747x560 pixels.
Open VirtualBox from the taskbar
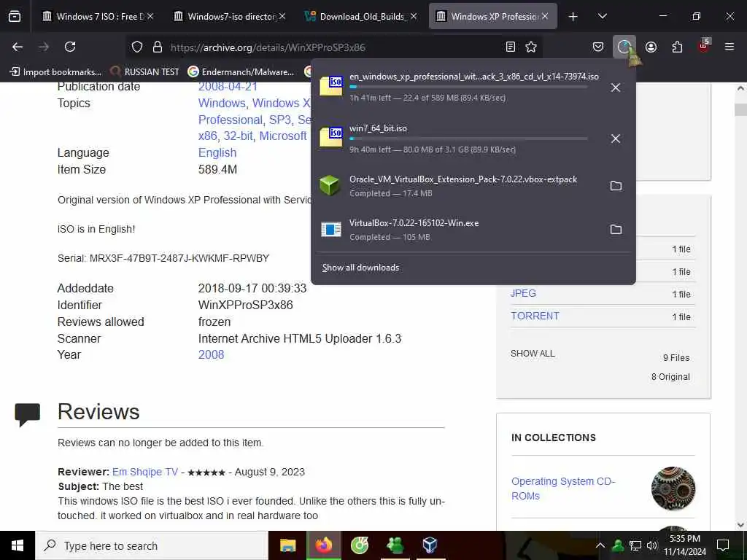coord(430,545)
